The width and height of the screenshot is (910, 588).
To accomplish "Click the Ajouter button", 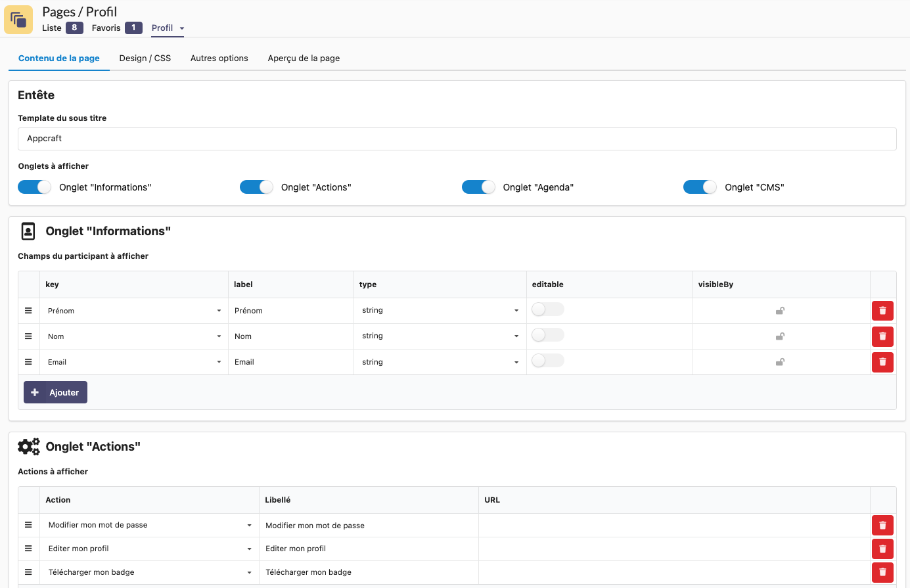I will pos(56,392).
